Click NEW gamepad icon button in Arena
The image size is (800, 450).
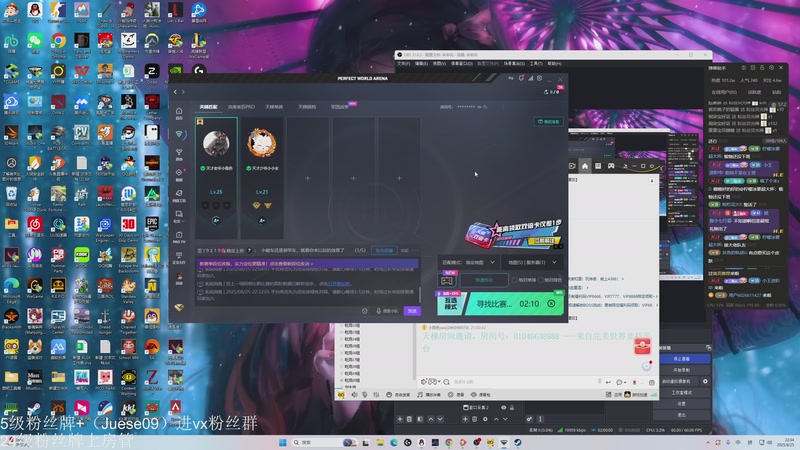[447, 280]
